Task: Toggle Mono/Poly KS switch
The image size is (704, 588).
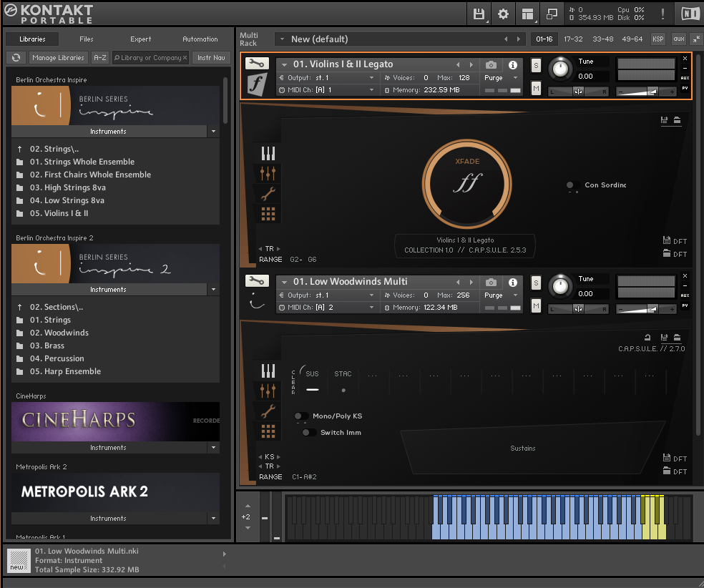Action: [x=300, y=416]
